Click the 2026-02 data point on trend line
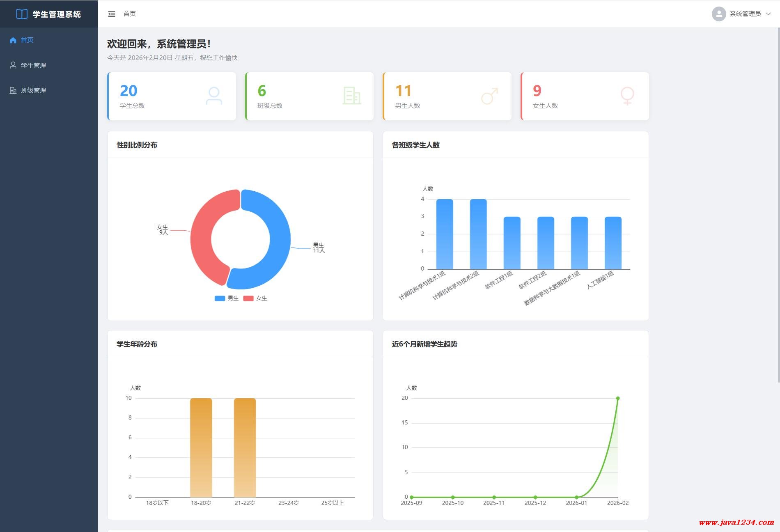The width and height of the screenshot is (780, 532). point(618,398)
